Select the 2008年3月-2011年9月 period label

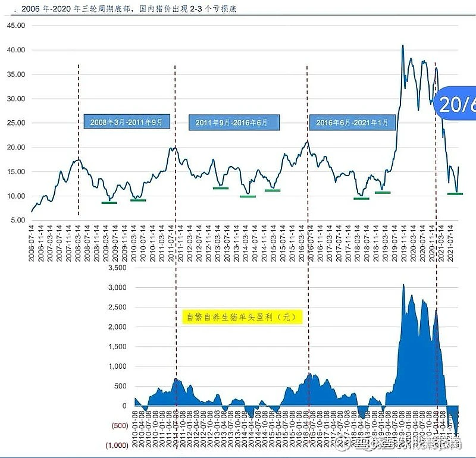point(127,122)
